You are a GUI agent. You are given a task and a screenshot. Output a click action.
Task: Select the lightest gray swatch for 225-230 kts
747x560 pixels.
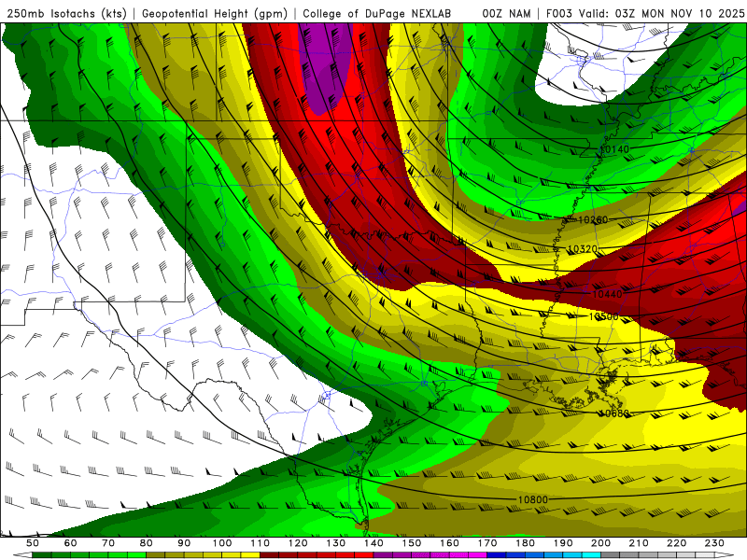click(x=704, y=555)
